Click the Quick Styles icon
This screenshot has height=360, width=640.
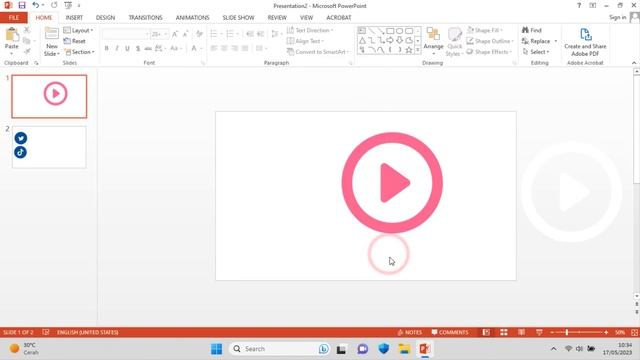coord(454,34)
